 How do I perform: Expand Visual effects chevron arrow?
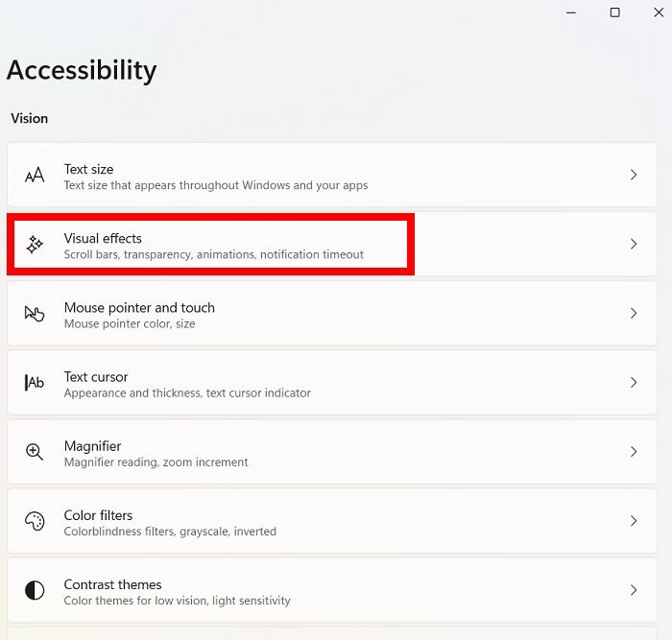pyautogui.click(x=634, y=244)
